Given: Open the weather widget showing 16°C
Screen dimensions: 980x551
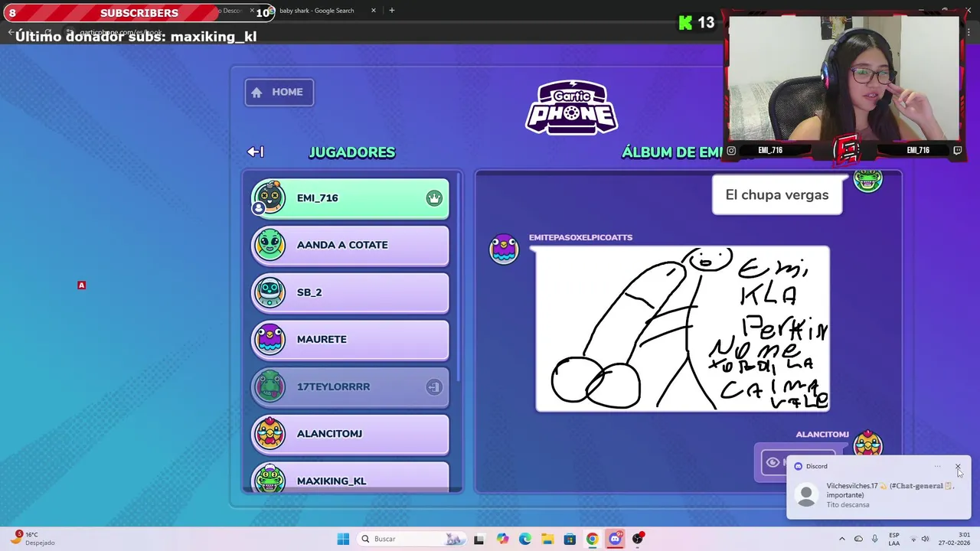Looking at the screenshot, I should click(x=32, y=539).
